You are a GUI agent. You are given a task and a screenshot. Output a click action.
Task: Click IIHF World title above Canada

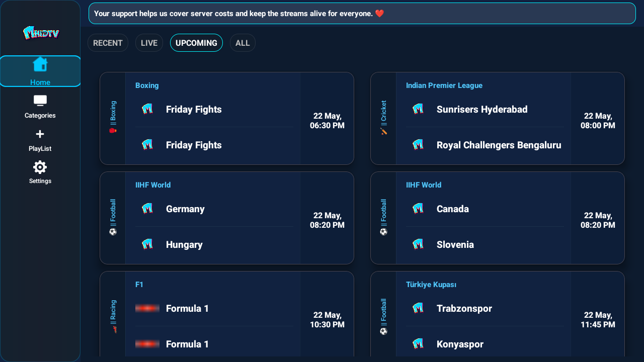[x=424, y=185]
